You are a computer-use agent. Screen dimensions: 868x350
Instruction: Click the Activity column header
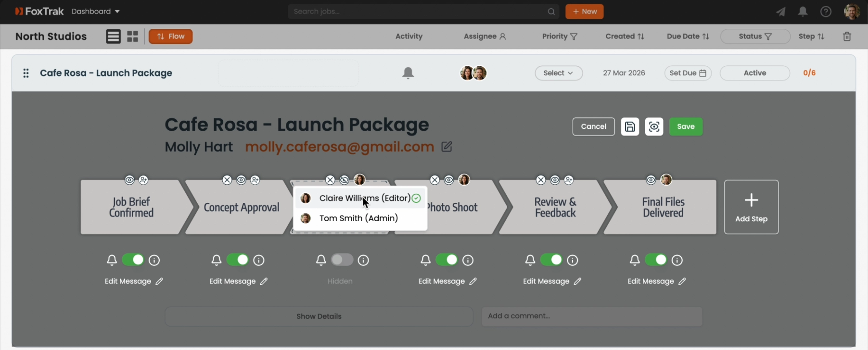point(409,37)
